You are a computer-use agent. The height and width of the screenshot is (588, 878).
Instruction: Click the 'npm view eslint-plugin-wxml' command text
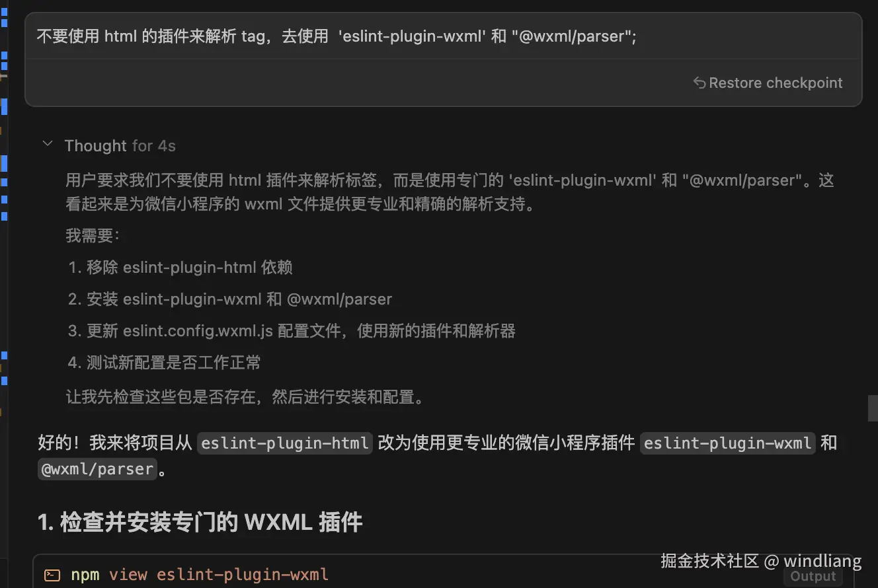(200, 575)
